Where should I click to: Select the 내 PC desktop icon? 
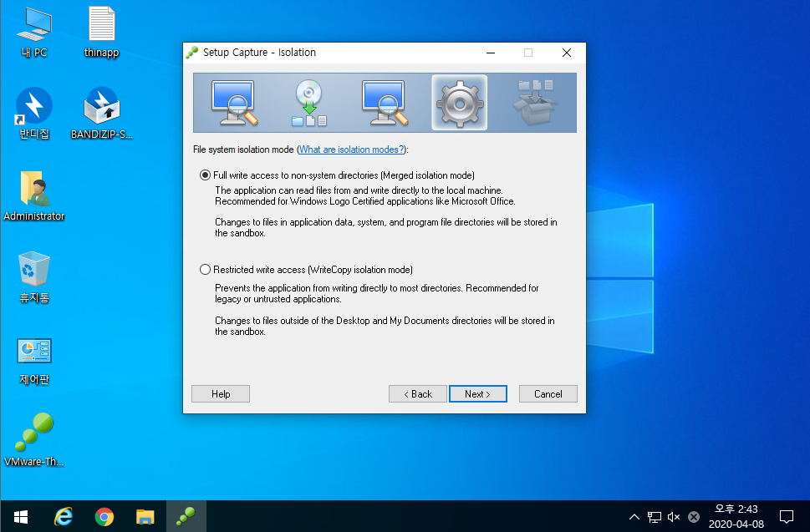point(34,32)
